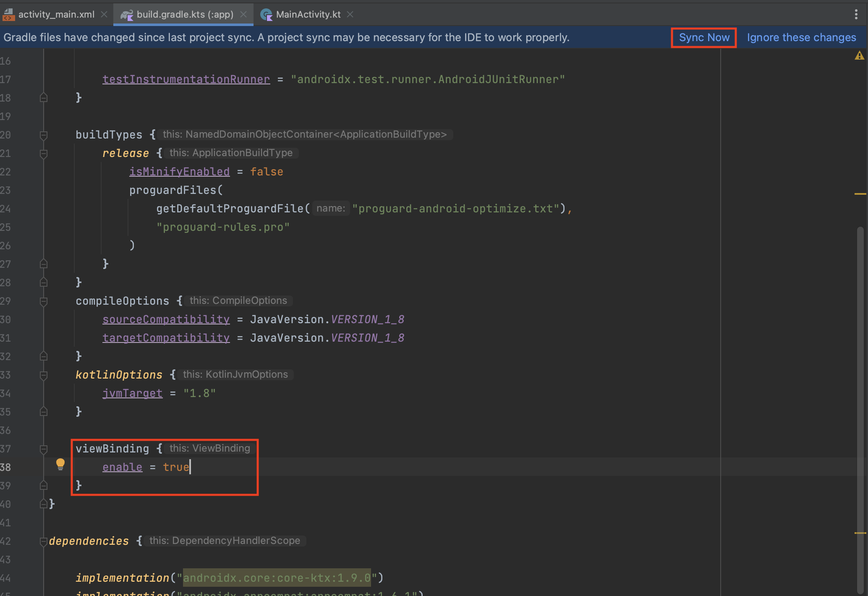Click the getDefaultProguardFile call
Viewport: 868px width, 596px height.
tap(230, 209)
